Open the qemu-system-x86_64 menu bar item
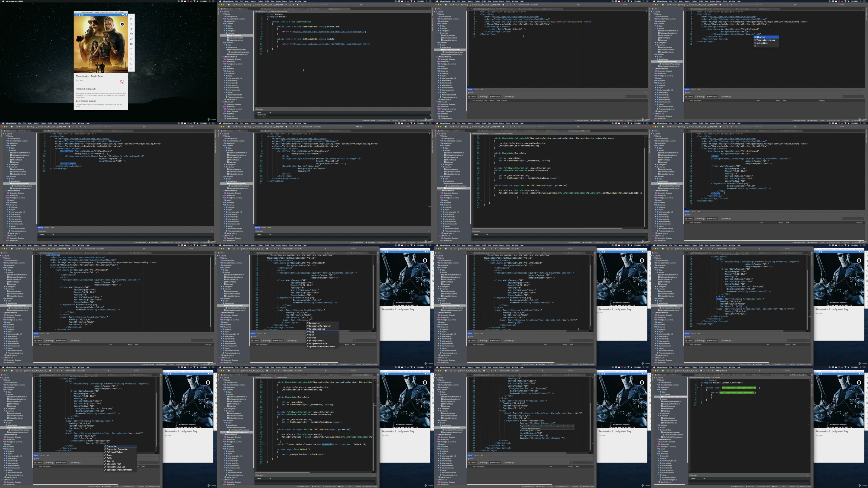The image size is (868, 488). (x=14, y=1)
